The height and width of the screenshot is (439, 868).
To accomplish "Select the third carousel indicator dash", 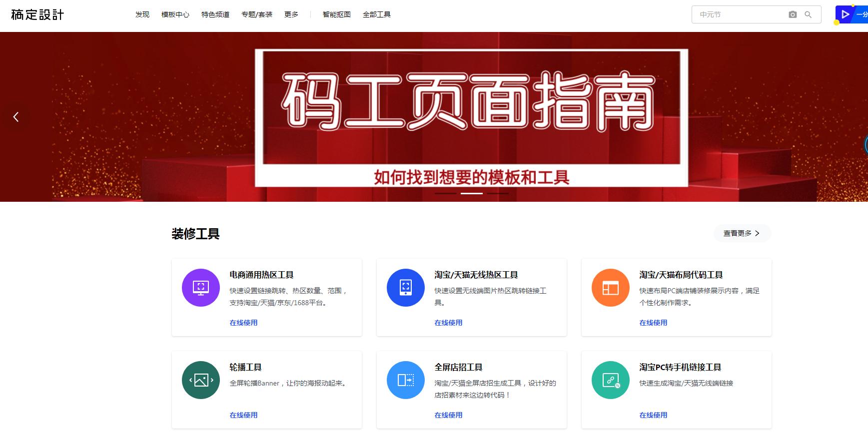I will 498,193.
